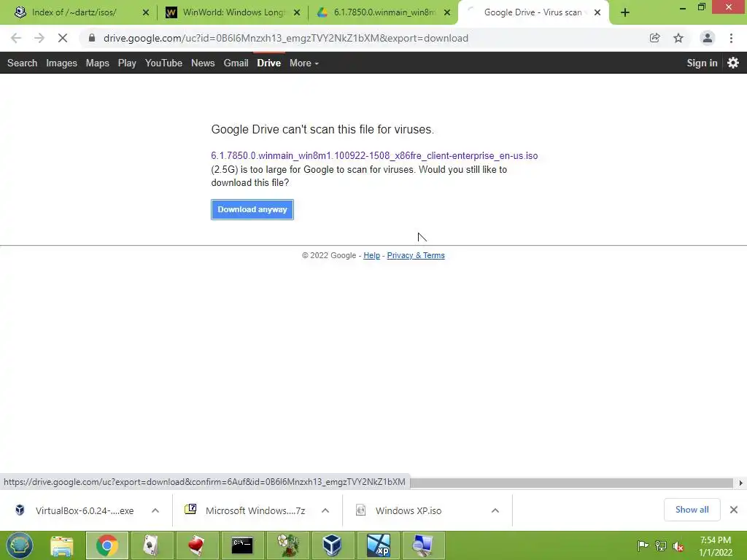View site security lock icon

click(x=92, y=38)
